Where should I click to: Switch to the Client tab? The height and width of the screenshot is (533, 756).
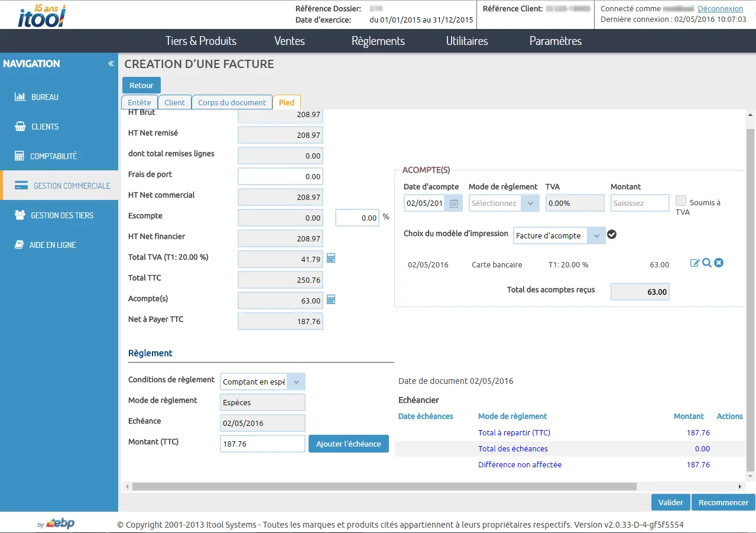pos(174,102)
